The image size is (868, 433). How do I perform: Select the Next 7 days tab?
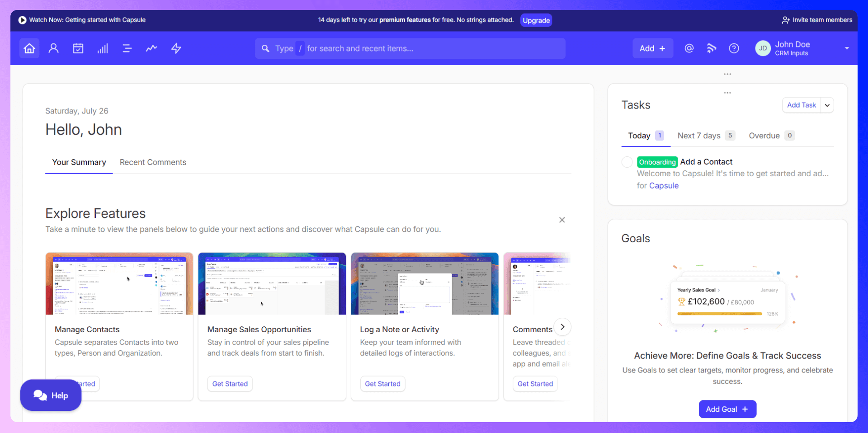tap(706, 136)
